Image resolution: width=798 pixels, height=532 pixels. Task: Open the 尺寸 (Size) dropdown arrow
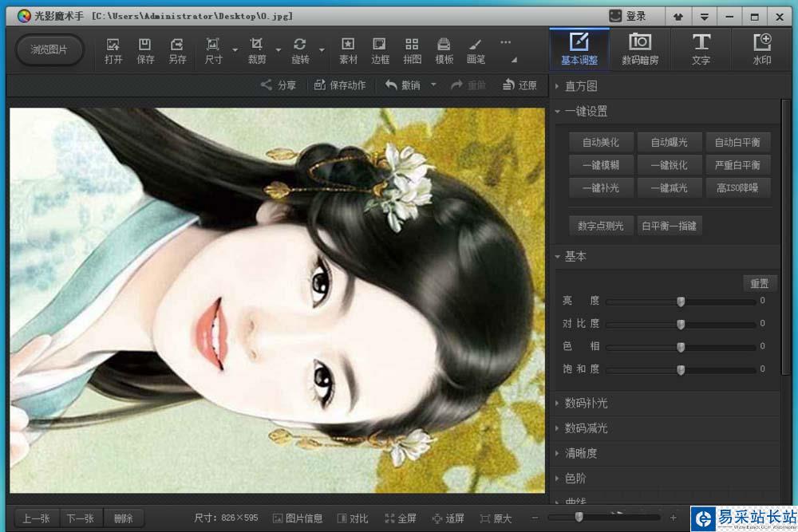(235, 50)
